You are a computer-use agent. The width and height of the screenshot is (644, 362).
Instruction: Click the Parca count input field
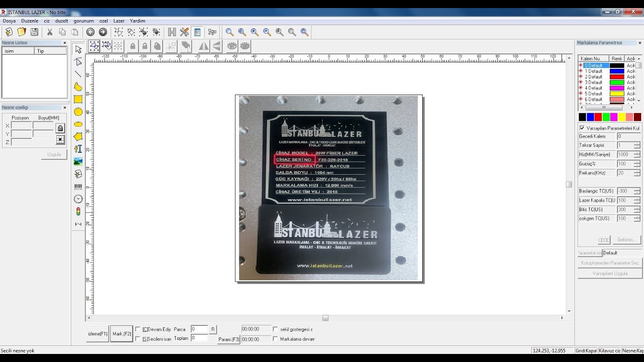[199, 329]
